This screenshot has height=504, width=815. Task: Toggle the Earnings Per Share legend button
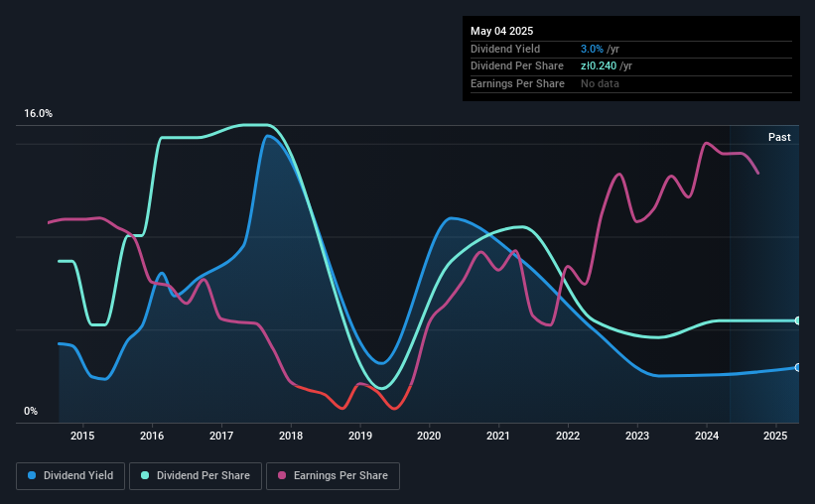(x=333, y=476)
